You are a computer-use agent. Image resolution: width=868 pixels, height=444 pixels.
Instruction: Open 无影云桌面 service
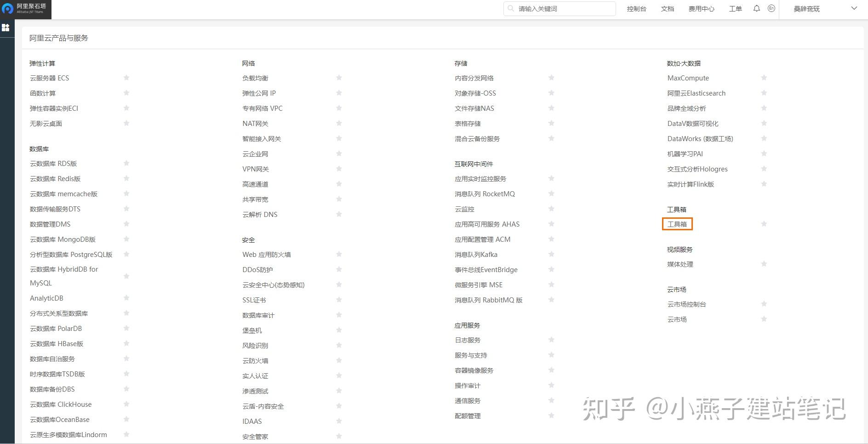pyautogui.click(x=46, y=124)
